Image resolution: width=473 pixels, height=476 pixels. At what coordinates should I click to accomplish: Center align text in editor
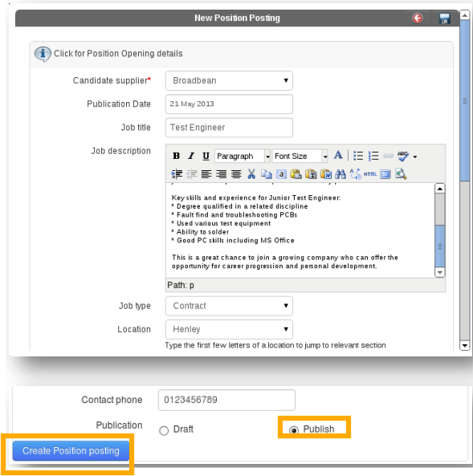pyautogui.click(x=236, y=174)
